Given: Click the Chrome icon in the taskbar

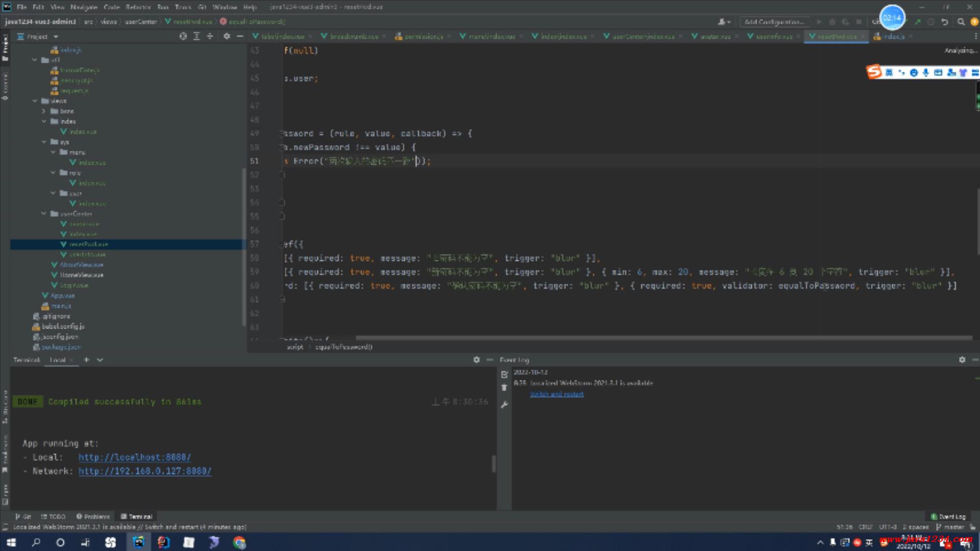Looking at the screenshot, I should [x=239, y=542].
